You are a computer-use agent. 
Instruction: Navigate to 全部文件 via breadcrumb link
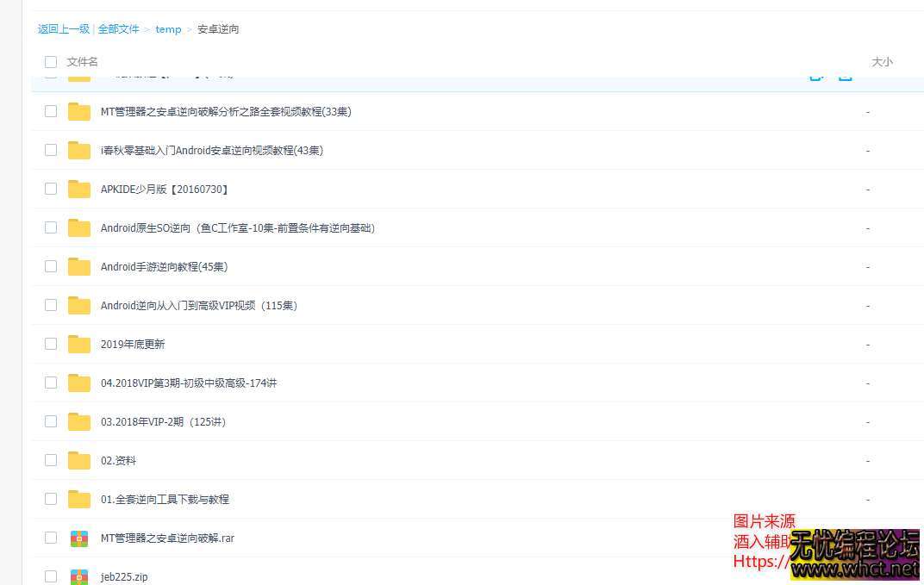(119, 28)
